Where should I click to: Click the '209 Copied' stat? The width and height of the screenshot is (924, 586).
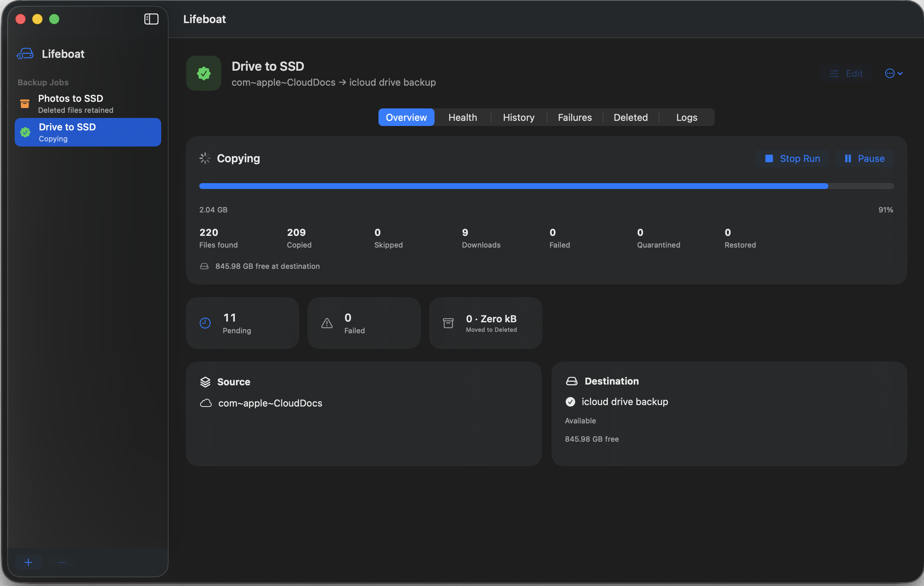299,238
